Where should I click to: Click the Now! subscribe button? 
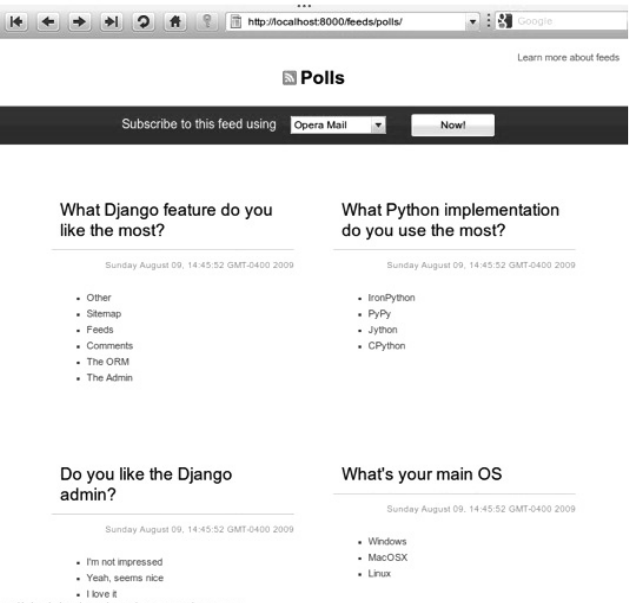pyautogui.click(x=452, y=125)
